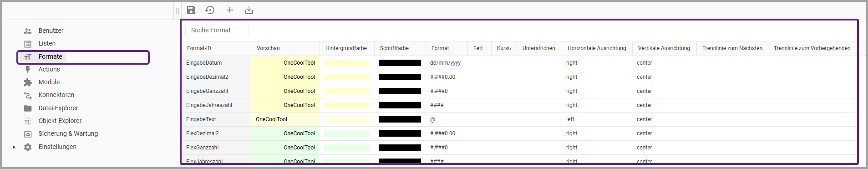The height and width of the screenshot is (169, 868).
Task: Click the sidebar collapse handle
Action: [178, 10]
